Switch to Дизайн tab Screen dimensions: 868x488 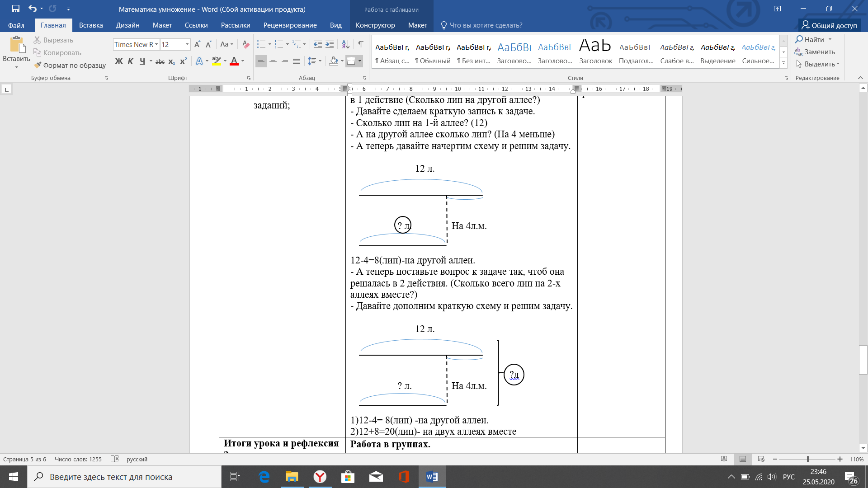127,25
